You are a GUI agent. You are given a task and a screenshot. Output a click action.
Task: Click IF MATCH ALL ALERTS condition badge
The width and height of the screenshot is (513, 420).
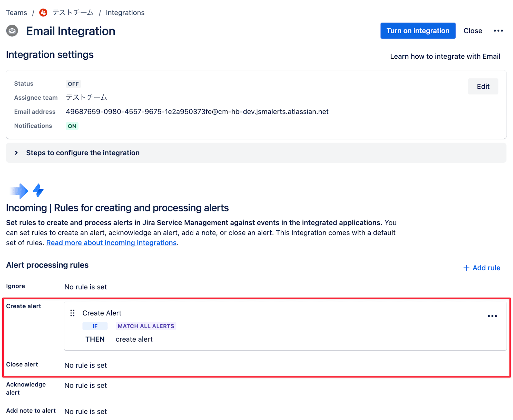(145, 326)
